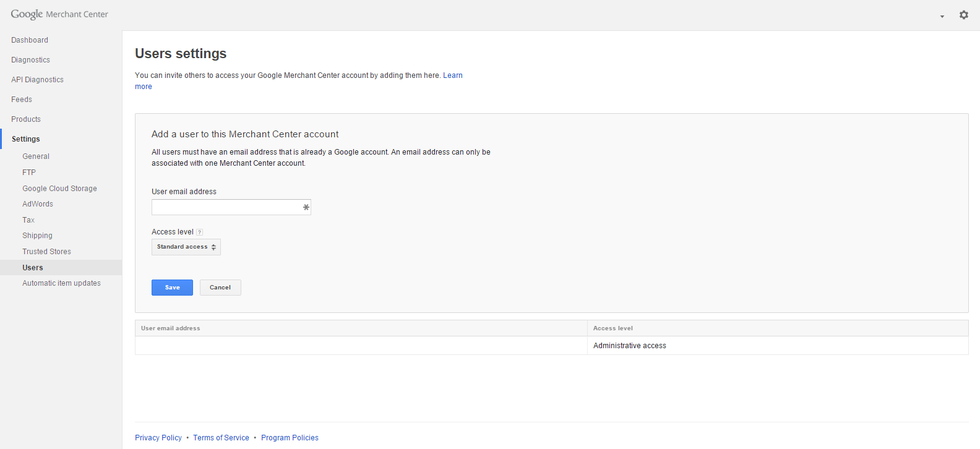Open the Products section
Screen dimensions: 980x449
pos(26,119)
